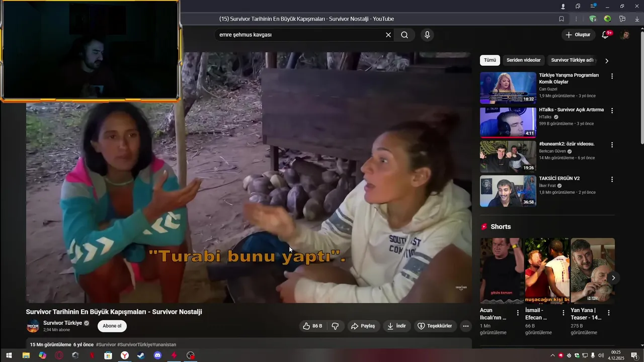The height and width of the screenshot is (362, 644).
Task: Open the browser downloads arrow
Action: pos(637,19)
